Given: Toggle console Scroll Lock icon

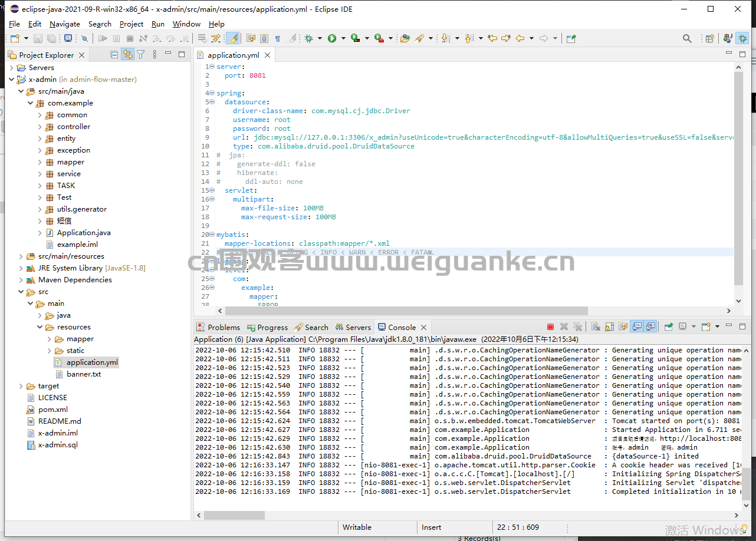Looking at the screenshot, I should click(609, 326).
